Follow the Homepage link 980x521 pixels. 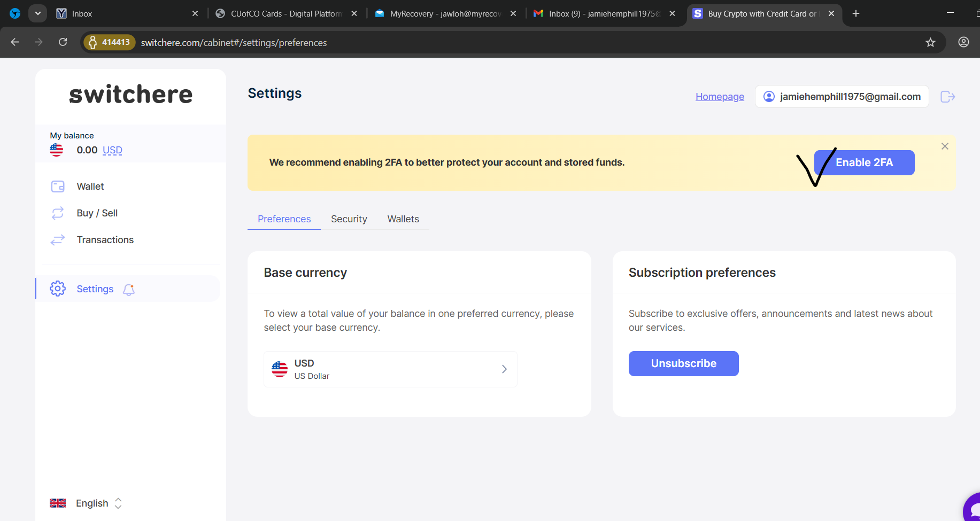[720, 97]
